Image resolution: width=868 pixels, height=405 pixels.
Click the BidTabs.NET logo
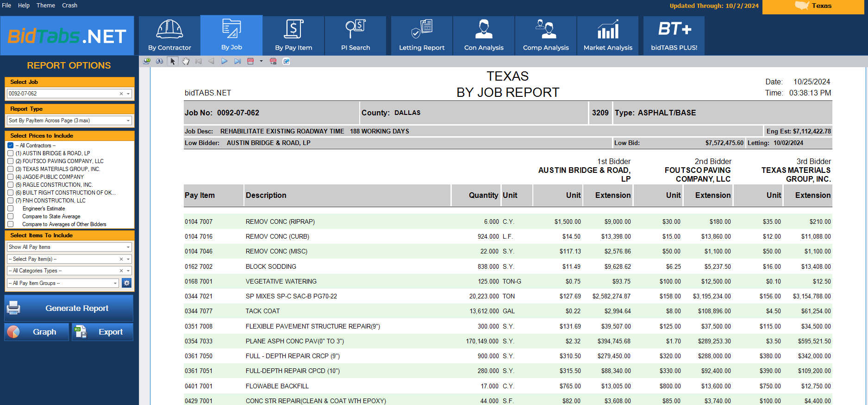pos(67,36)
